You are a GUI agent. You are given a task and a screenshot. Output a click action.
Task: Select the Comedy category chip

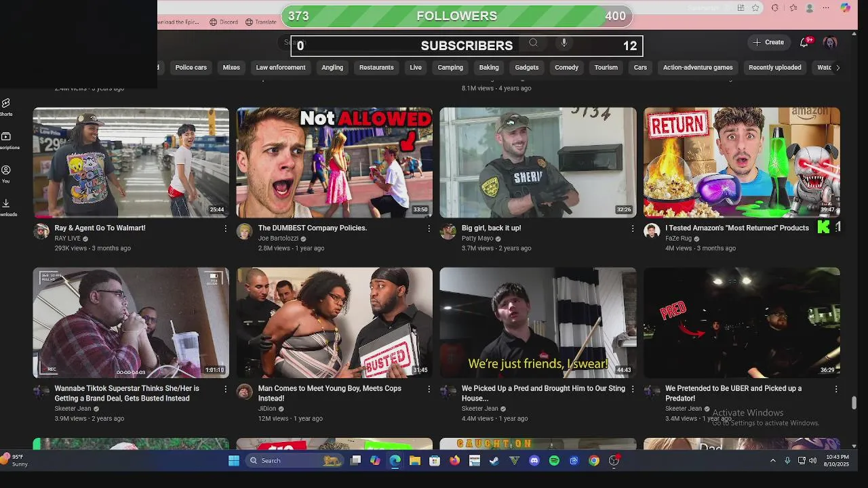click(567, 68)
